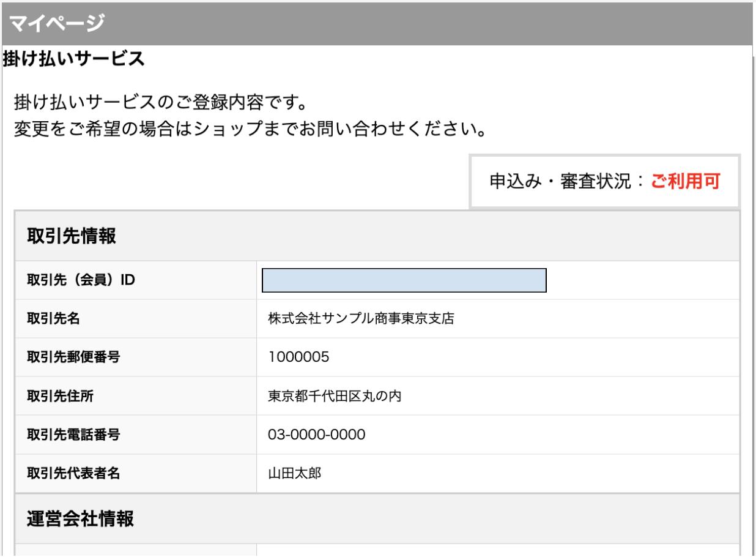This screenshot has width=756, height=557.
Task: Click the ご利用可 status text
Action: [x=685, y=181]
